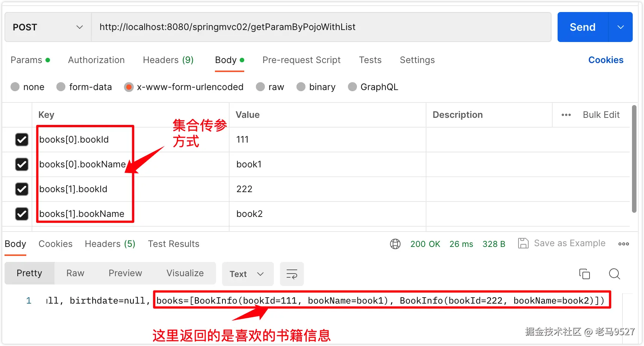The height and width of the screenshot is (346, 644).
Task: Select the none body type
Action: tap(15, 87)
